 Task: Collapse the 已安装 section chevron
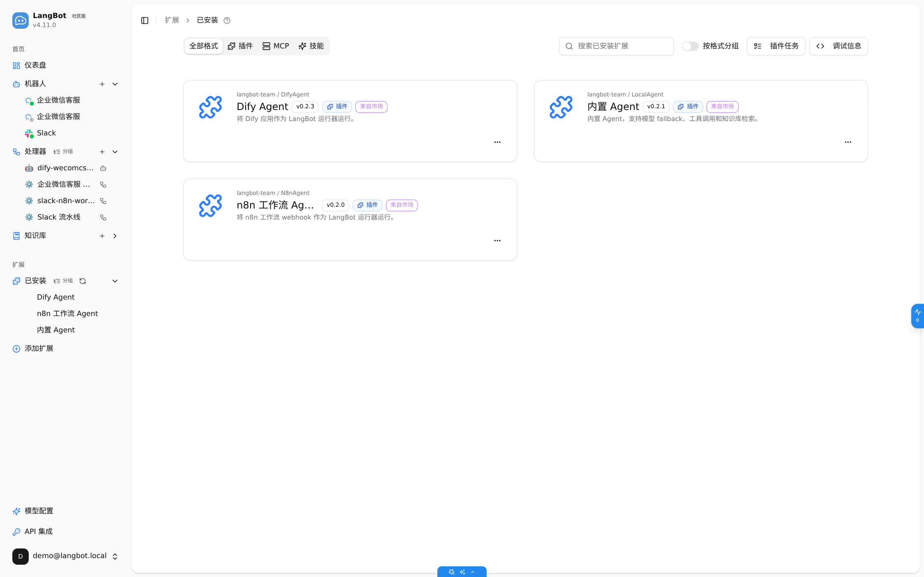tap(115, 281)
